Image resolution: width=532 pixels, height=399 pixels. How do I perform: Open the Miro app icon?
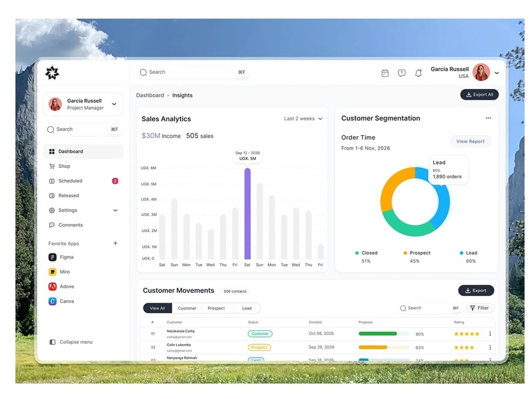pos(53,272)
